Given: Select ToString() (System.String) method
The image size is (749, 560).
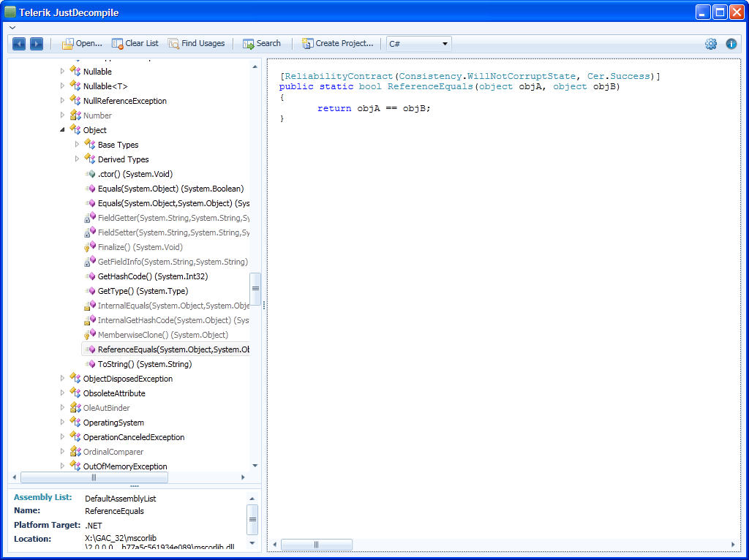Looking at the screenshot, I should pos(145,364).
